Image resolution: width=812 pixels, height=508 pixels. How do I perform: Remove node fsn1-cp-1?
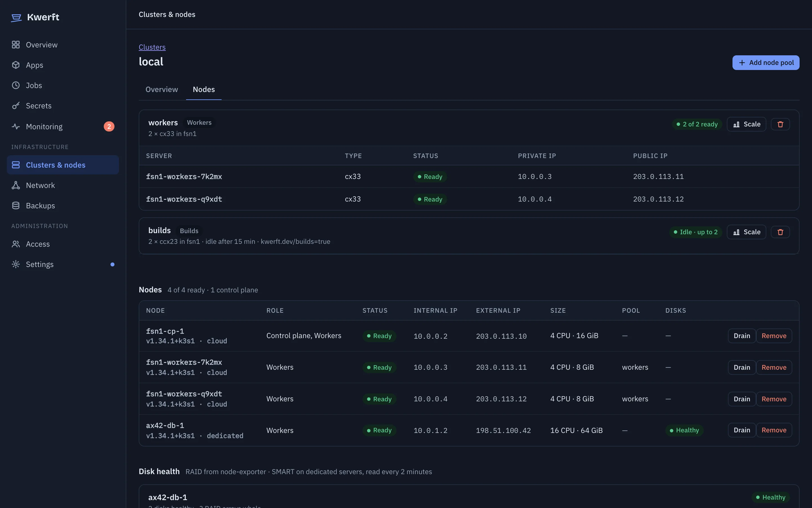click(774, 336)
